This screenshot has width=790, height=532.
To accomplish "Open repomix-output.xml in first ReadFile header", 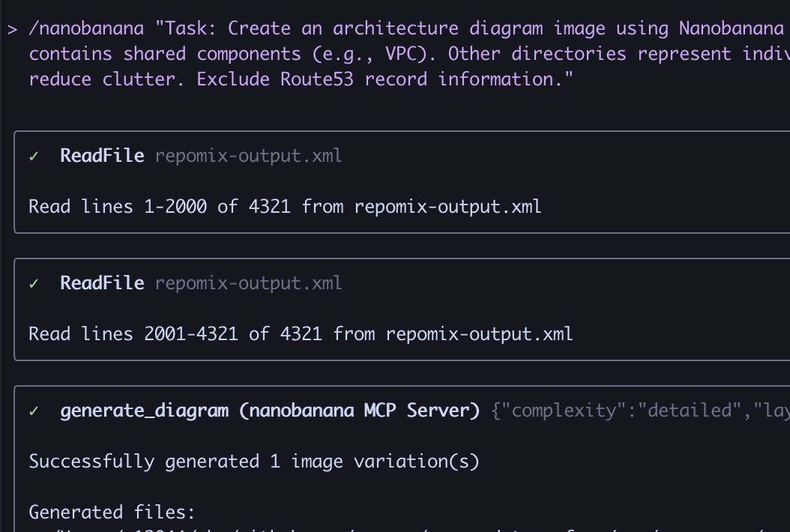I will click(248, 156).
